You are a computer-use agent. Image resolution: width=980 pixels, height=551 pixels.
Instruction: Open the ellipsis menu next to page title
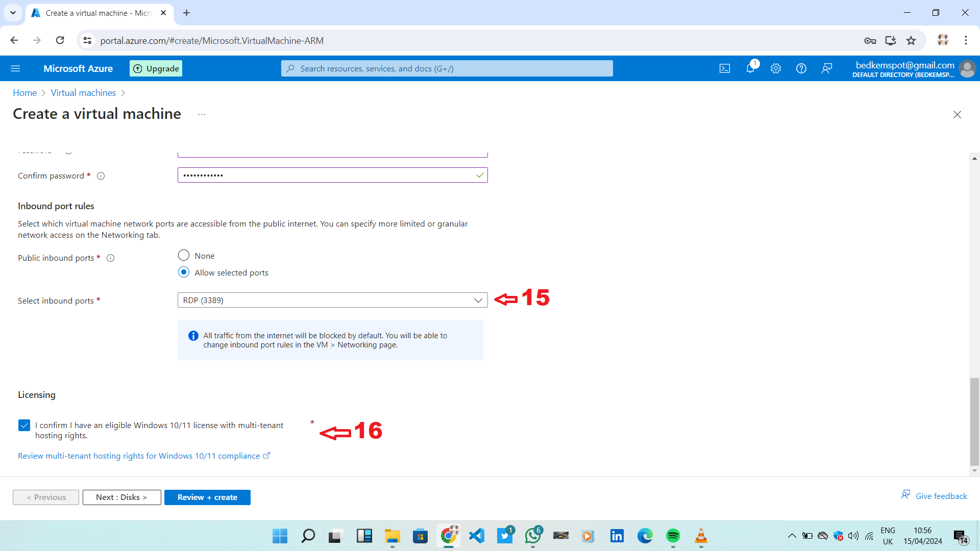tap(202, 115)
